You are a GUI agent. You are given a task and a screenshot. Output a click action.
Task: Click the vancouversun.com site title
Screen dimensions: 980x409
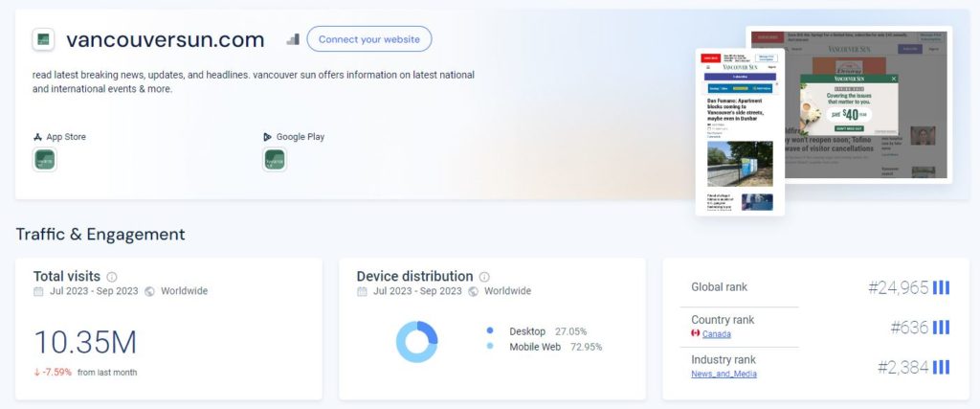click(166, 39)
